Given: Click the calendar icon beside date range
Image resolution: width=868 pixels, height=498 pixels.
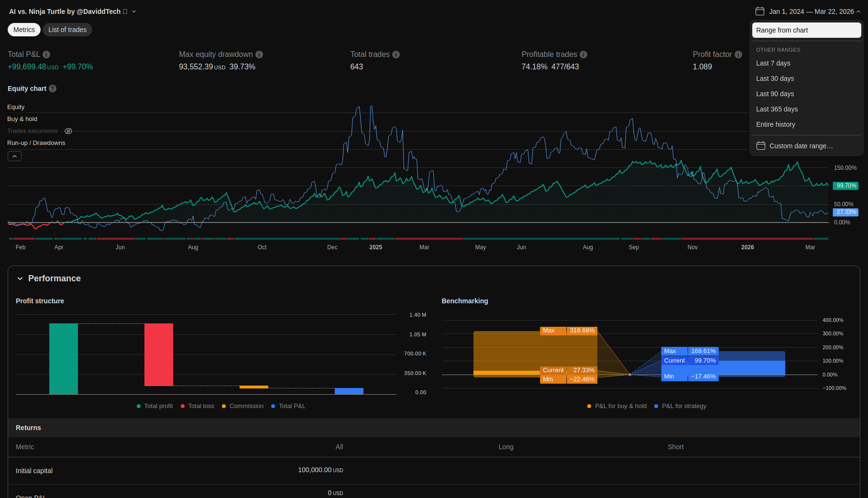Looking at the screenshot, I should 760,11.
